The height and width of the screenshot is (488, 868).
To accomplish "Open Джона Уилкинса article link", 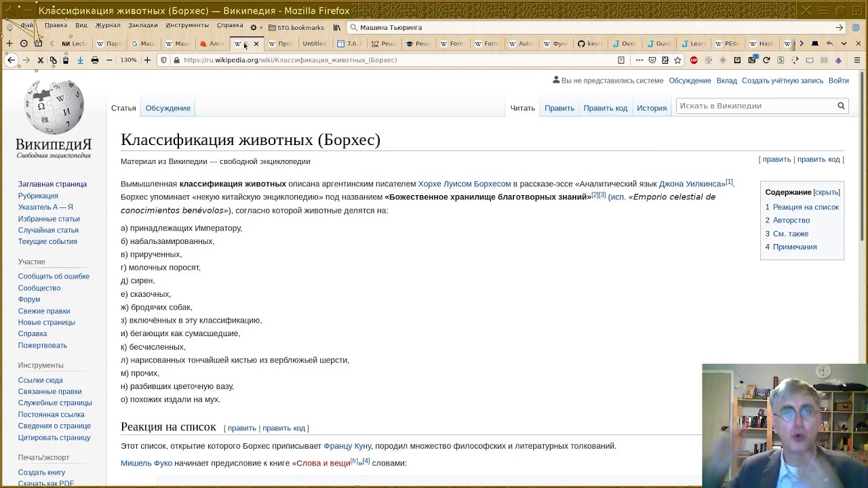I will 692,184.
